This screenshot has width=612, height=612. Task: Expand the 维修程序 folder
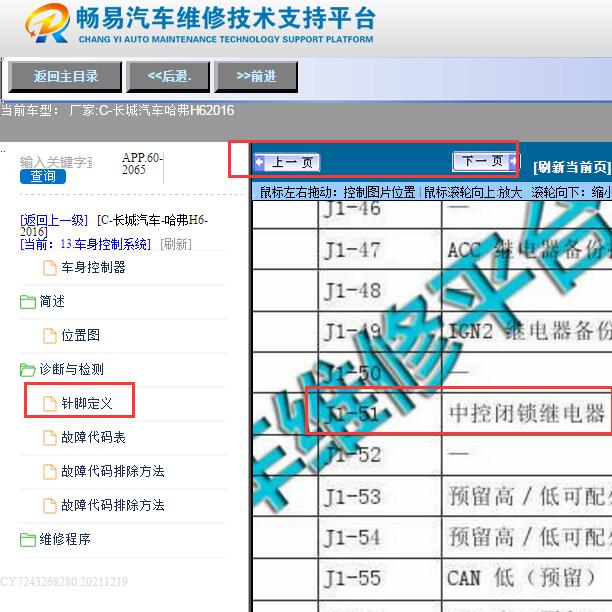(65, 539)
